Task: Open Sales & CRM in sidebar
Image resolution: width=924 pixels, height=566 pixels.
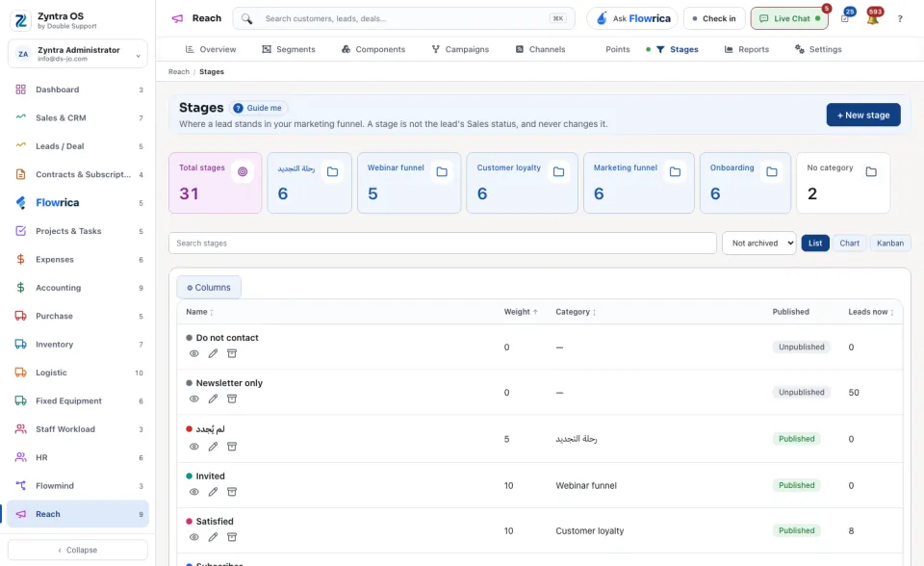Action: pos(78,117)
